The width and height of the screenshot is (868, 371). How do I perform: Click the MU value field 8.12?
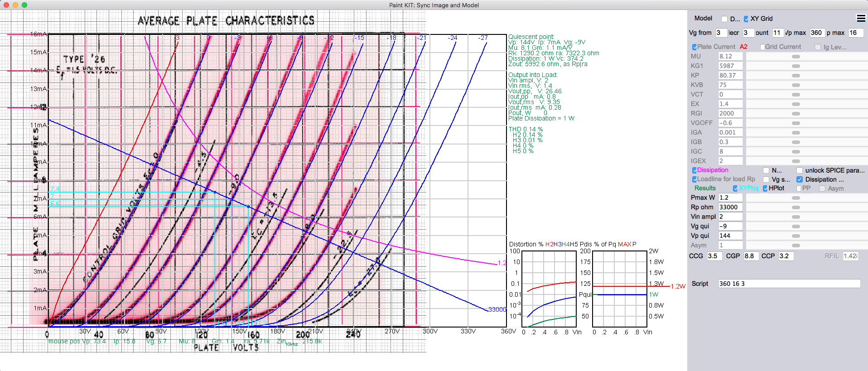(x=730, y=56)
